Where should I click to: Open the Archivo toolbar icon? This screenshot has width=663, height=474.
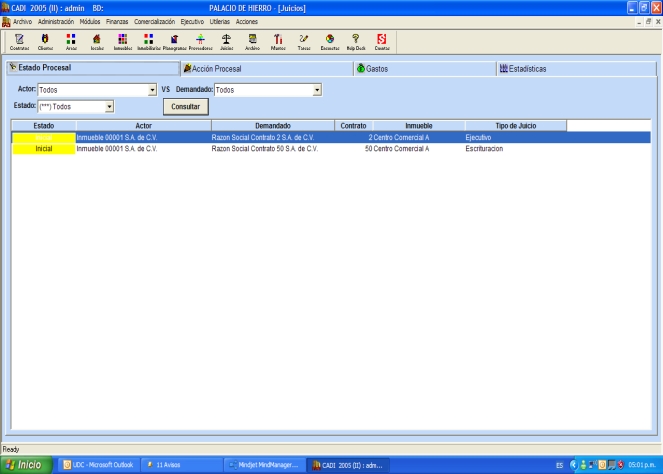coord(252,41)
